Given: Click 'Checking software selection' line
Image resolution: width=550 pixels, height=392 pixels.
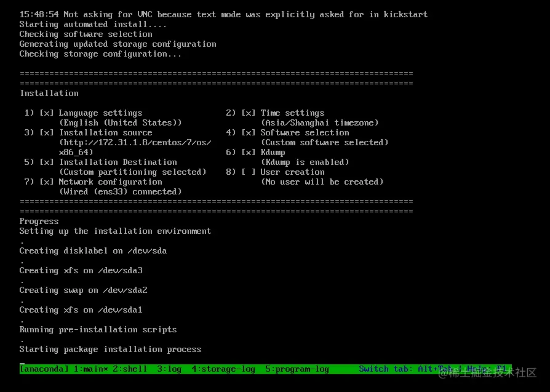Looking at the screenshot, I should [86, 34].
